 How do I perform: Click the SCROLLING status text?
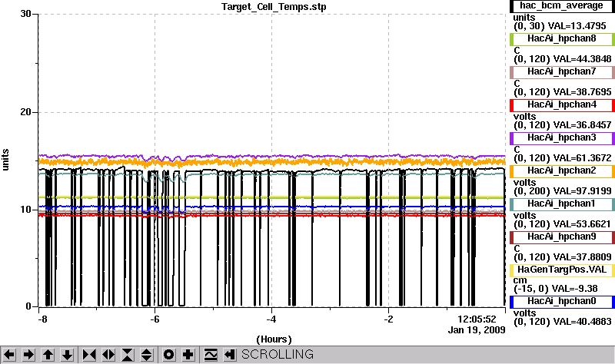click(x=278, y=355)
